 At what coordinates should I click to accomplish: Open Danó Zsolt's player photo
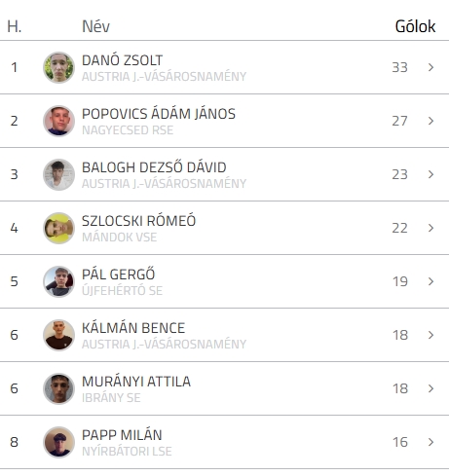coord(58,67)
